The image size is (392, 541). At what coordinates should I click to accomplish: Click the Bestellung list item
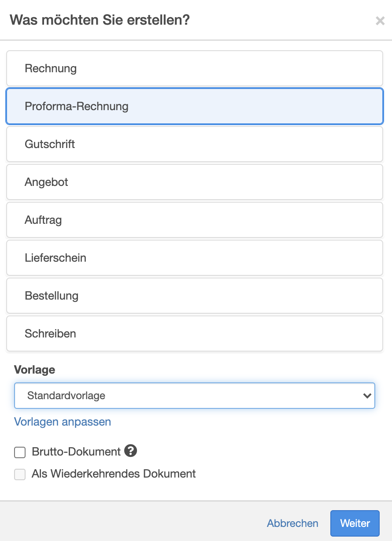pyautogui.click(x=195, y=296)
